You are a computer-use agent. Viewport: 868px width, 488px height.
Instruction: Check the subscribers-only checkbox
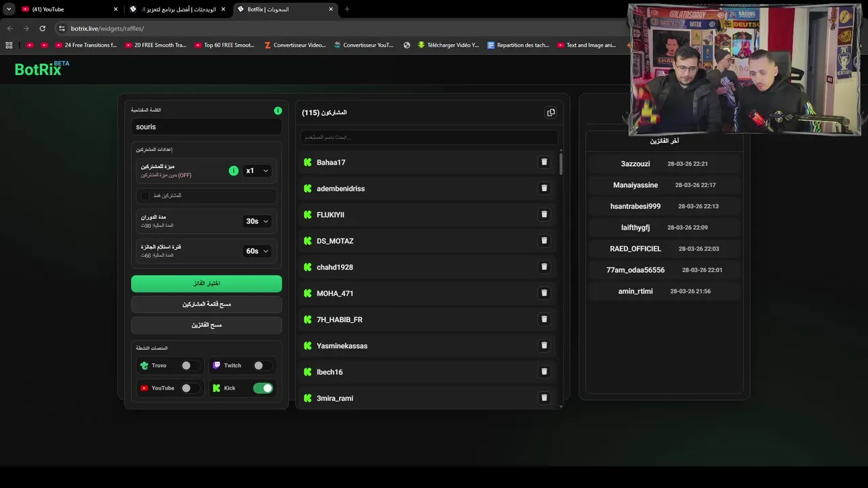coord(145,196)
